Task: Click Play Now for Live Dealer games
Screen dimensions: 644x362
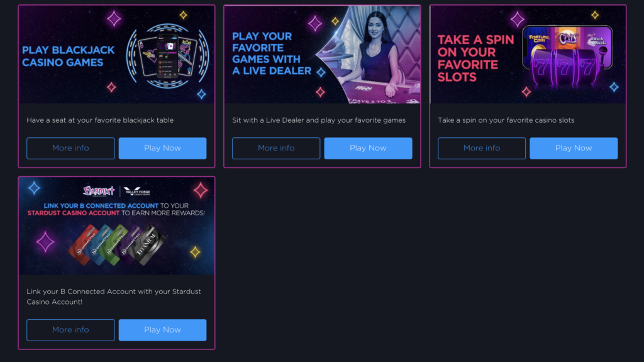Action: pyautogui.click(x=368, y=148)
